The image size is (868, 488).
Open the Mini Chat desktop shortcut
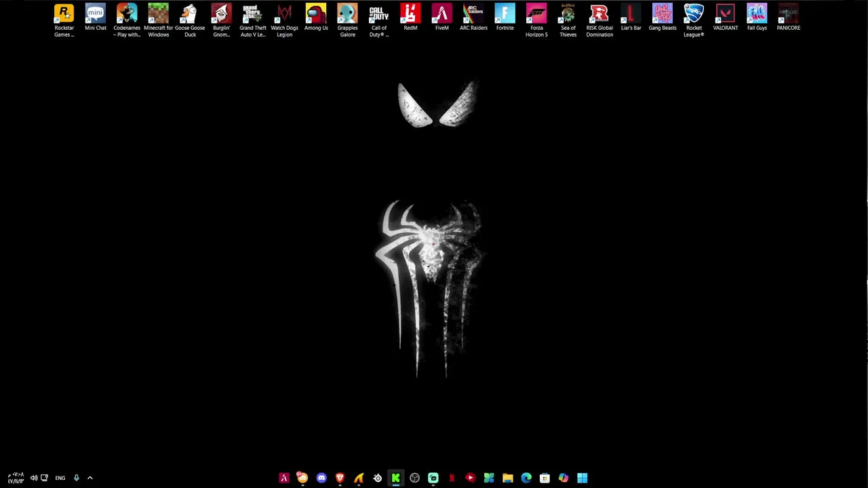(x=96, y=18)
